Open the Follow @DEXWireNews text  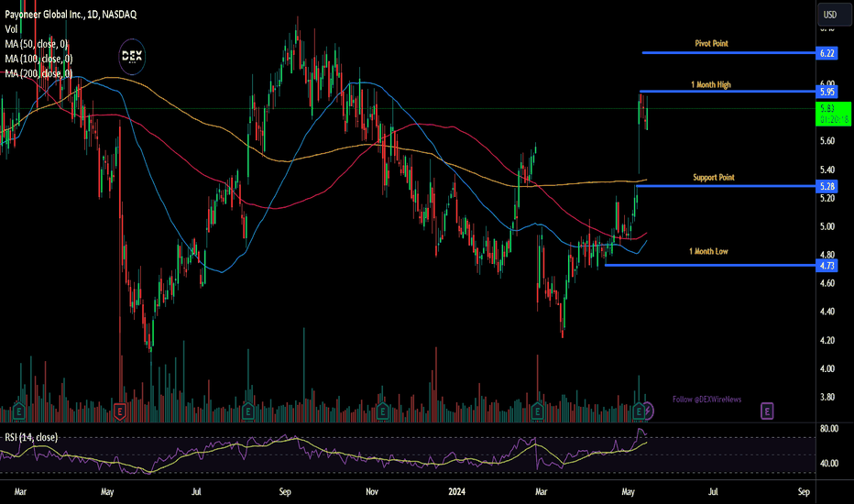[706, 400]
